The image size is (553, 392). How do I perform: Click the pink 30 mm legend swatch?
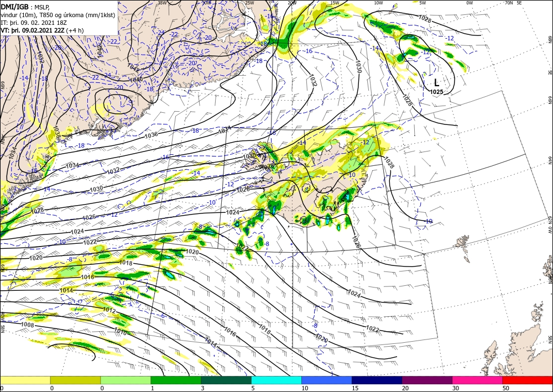478,380
